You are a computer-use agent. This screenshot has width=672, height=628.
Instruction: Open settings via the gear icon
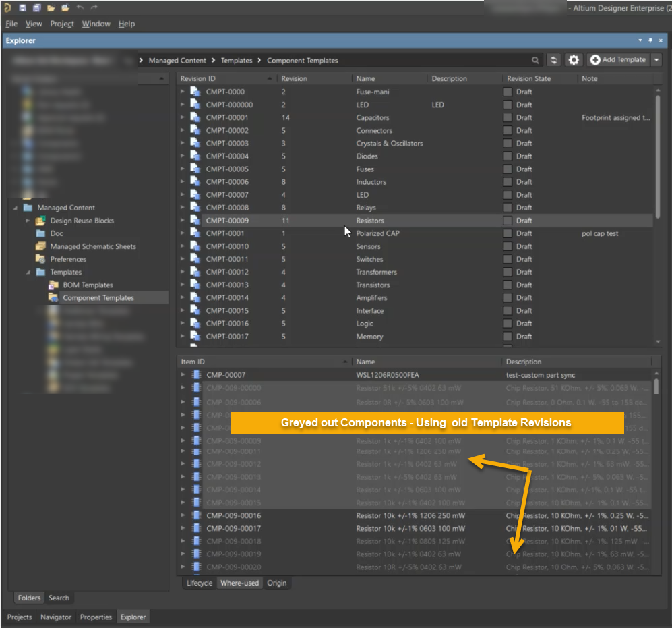tap(574, 60)
